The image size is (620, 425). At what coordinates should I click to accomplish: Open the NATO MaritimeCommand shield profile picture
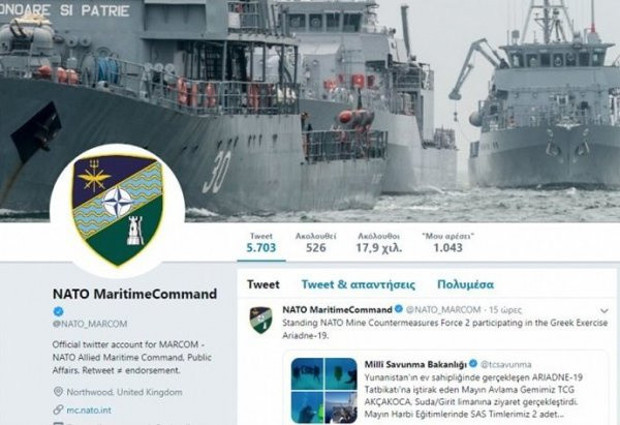point(117,210)
